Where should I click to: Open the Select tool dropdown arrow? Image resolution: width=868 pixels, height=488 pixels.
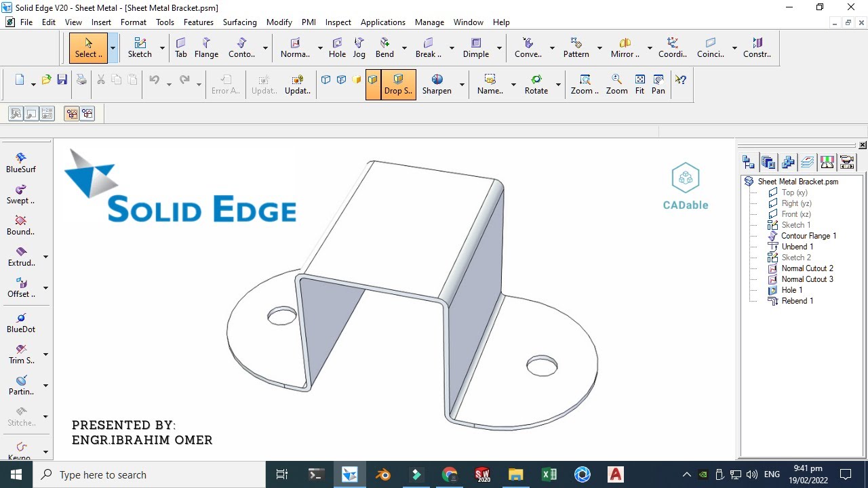point(113,48)
